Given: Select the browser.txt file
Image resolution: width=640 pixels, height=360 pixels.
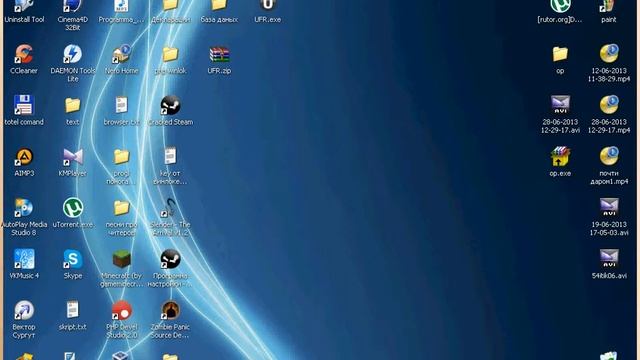Looking at the screenshot, I should [121, 105].
